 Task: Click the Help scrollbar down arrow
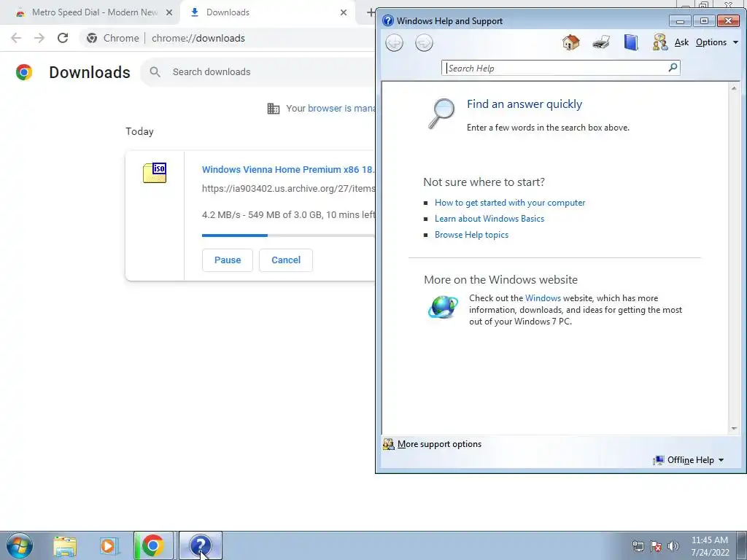(x=734, y=429)
